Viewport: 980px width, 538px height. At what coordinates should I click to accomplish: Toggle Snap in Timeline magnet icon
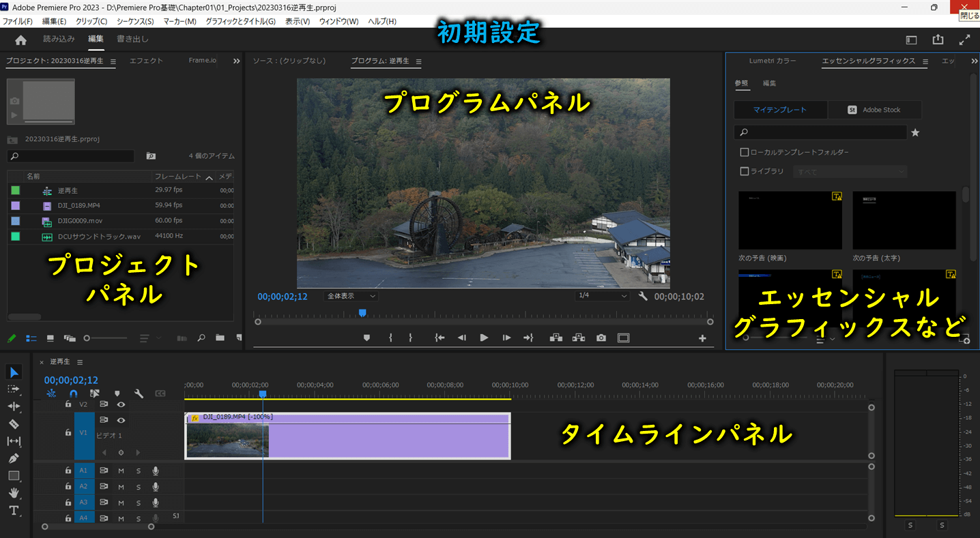[73, 393]
